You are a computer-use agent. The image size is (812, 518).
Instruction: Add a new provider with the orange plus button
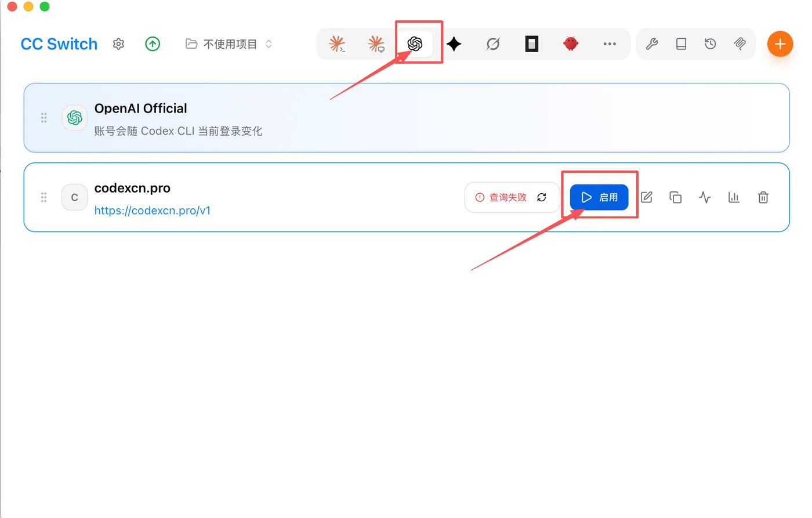coord(780,44)
